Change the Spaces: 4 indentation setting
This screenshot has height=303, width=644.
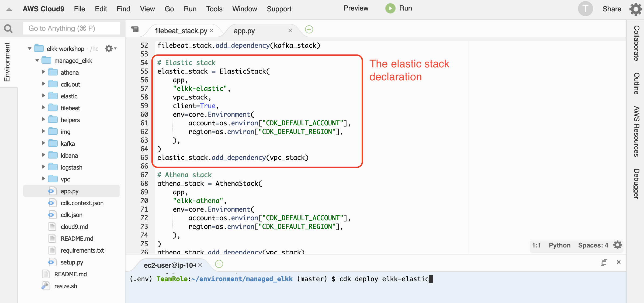[x=593, y=245]
